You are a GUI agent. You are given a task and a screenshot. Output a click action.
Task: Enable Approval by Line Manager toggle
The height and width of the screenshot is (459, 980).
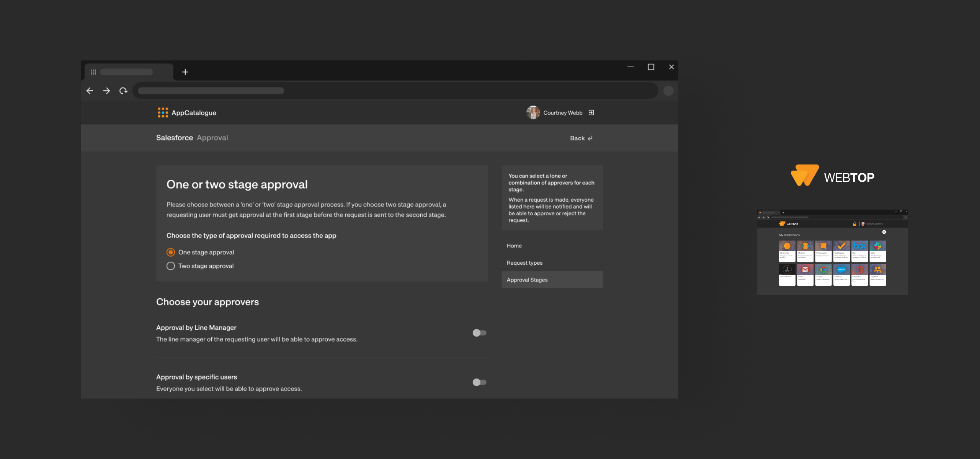pos(479,333)
